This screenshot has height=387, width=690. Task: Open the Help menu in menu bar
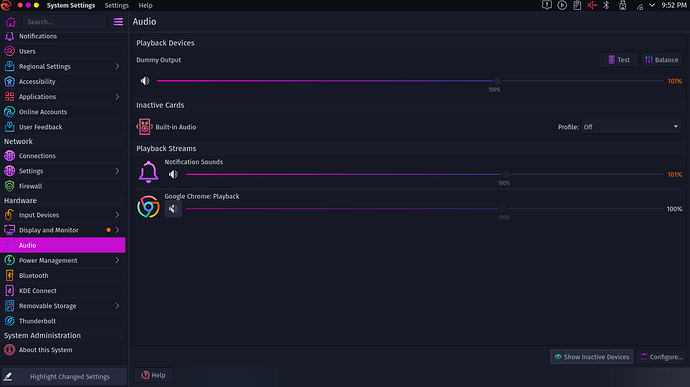(x=145, y=5)
